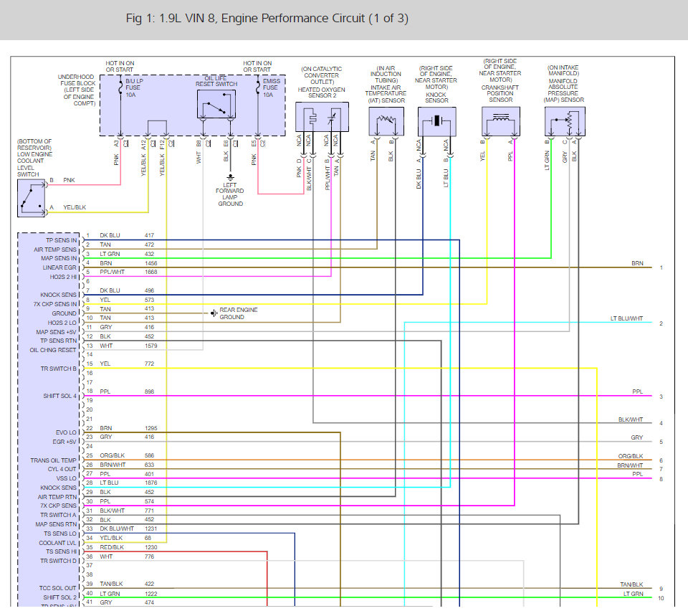Click the TAN/BLK continuation label at reference 9
Viewport: 688px width, 616px height.
coord(631,584)
